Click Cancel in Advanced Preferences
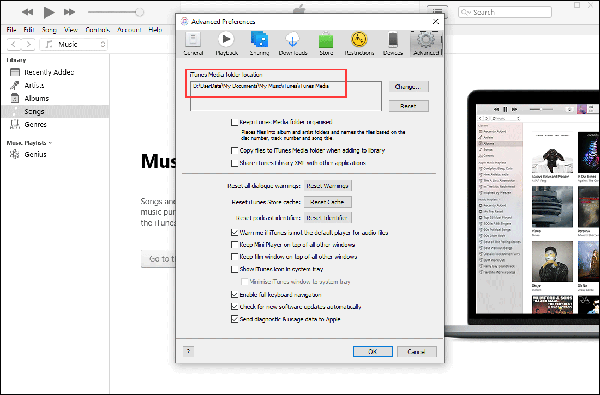The height and width of the screenshot is (395, 600). pyautogui.click(x=417, y=351)
